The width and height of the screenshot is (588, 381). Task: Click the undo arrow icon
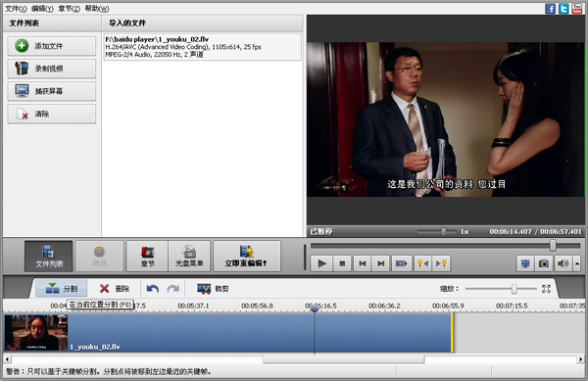[x=153, y=289]
